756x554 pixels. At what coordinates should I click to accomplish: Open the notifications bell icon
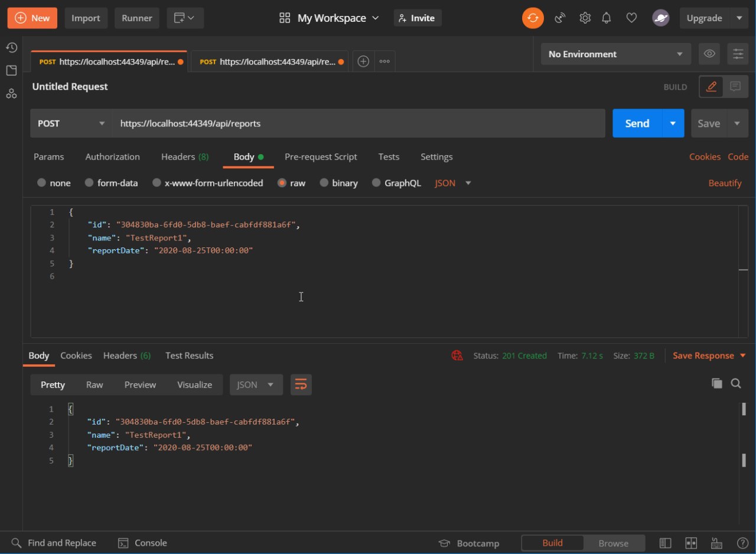click(x=607, y=18)
